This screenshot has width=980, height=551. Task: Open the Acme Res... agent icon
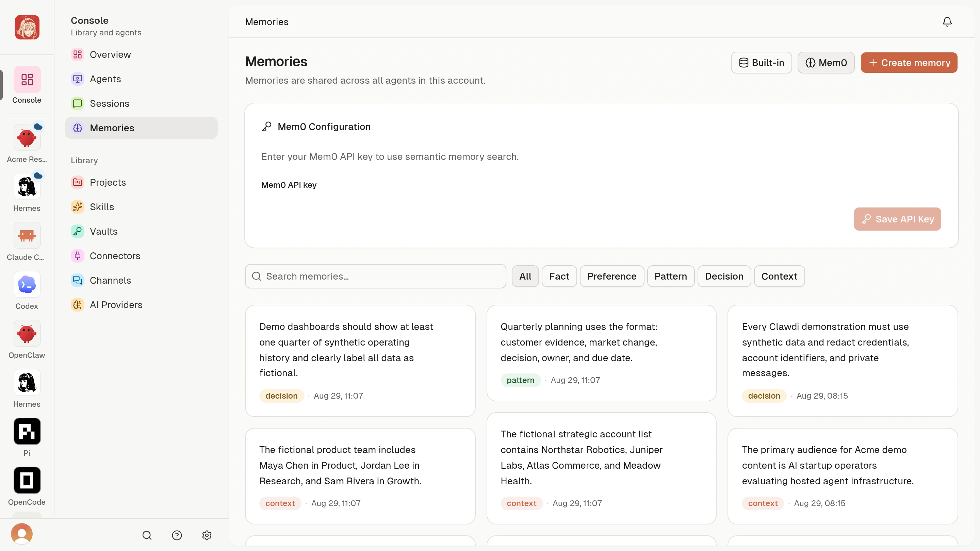click(27, 138)
